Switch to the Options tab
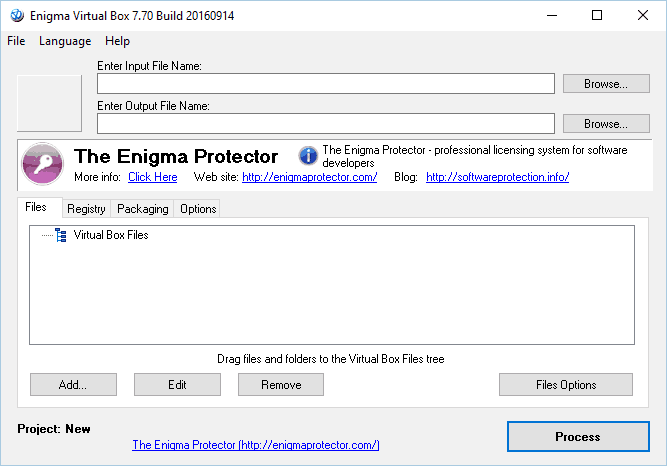Image resolution: width=667 pixels, height=466 pixels. (198, 209)
